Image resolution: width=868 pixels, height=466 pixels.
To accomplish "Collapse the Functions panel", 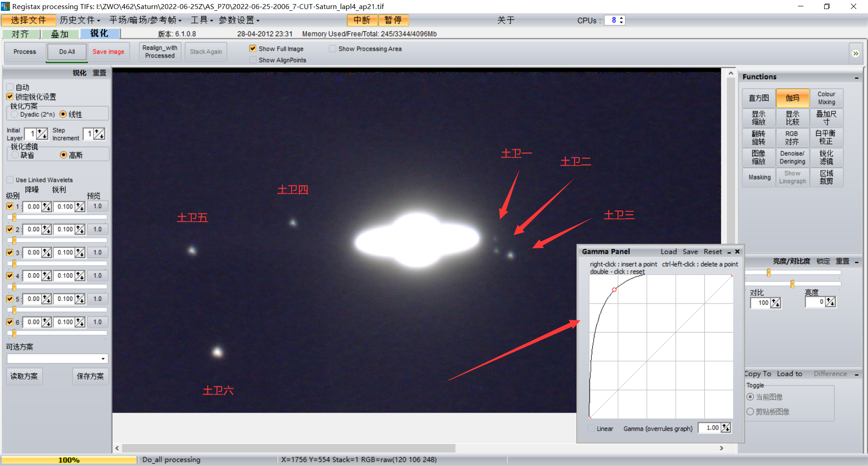I will coord(857,77).
